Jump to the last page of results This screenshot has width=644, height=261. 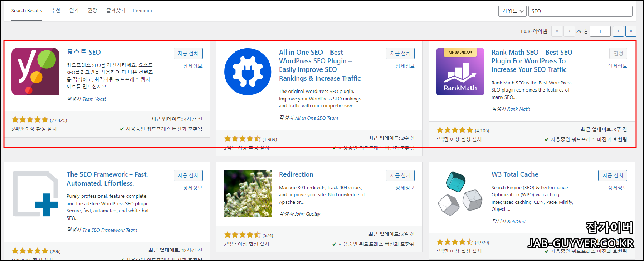click(x=631, y=31)
